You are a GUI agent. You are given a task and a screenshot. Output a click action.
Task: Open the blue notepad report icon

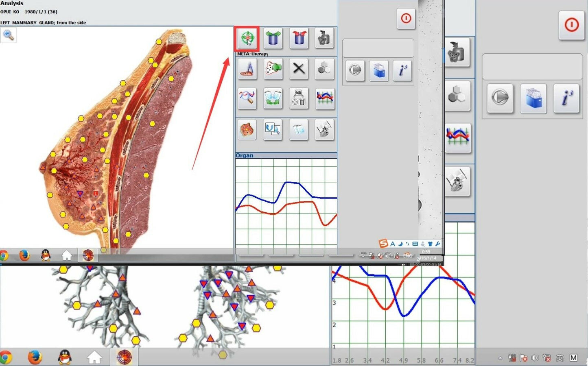coord(299,129)
